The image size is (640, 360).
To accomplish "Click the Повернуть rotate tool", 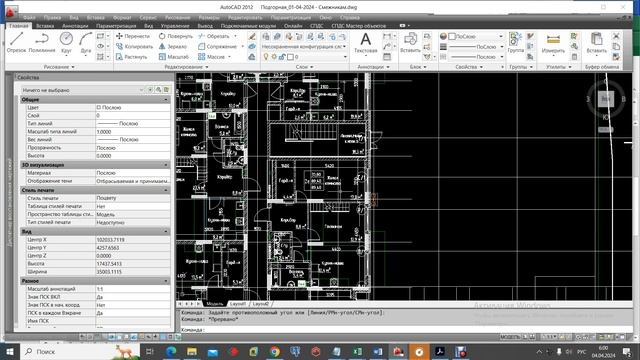I will coord(176,36).
